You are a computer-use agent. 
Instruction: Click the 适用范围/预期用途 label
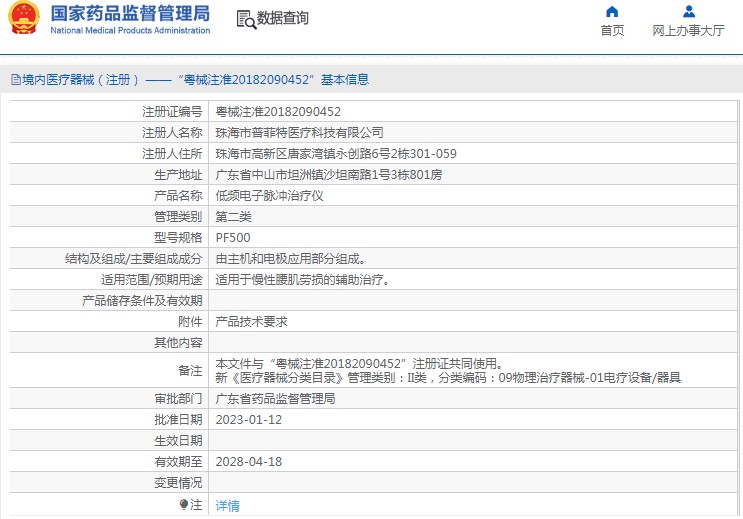(152, 280)
